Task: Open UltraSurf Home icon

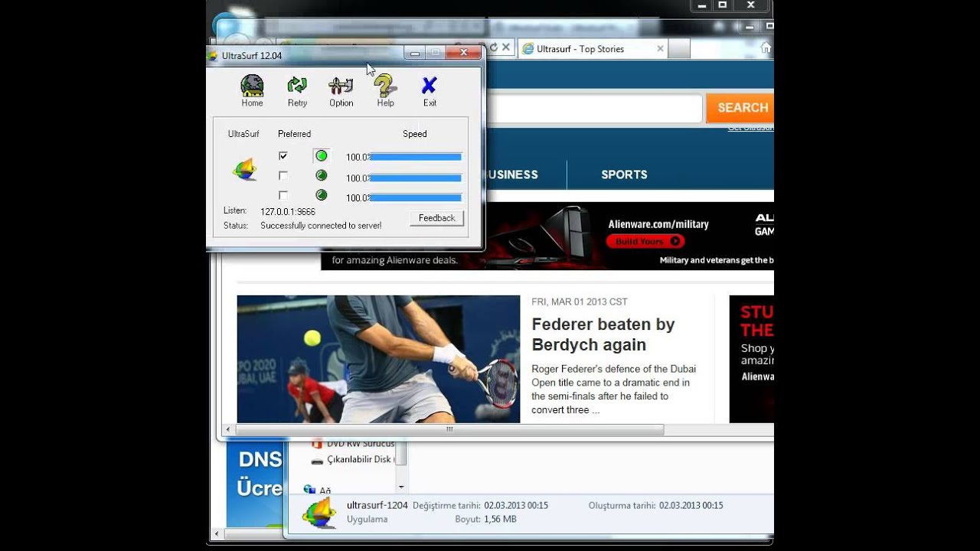Action: (252, 90)
